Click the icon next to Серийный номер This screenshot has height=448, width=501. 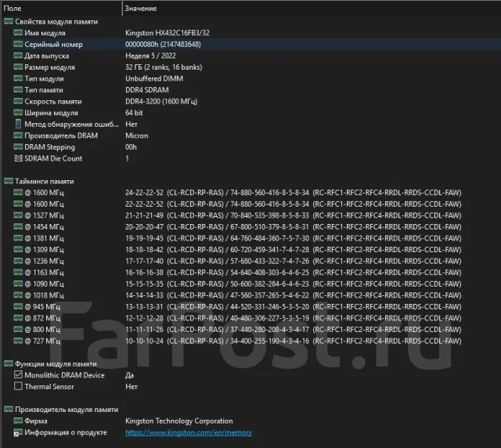coord(18,44)
